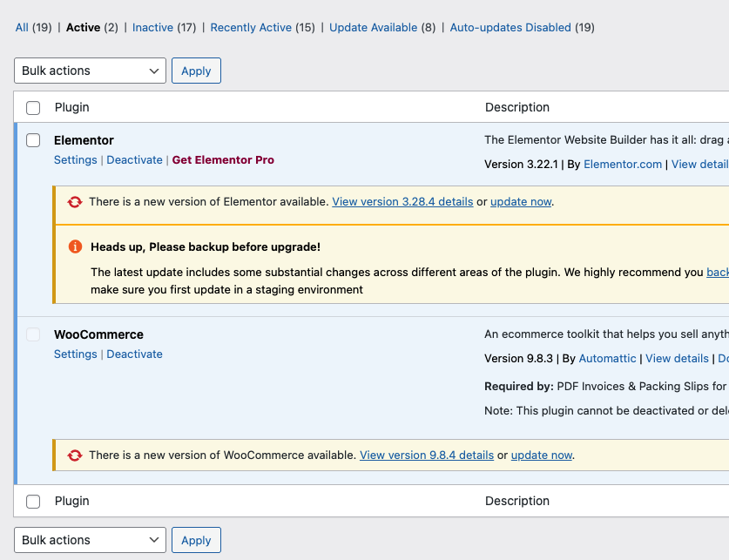Image resolution: width=729 pixels, height=560 pixels.
Task: Deactivate the WooCommerce plugin
Action: [x=134, y=354]
